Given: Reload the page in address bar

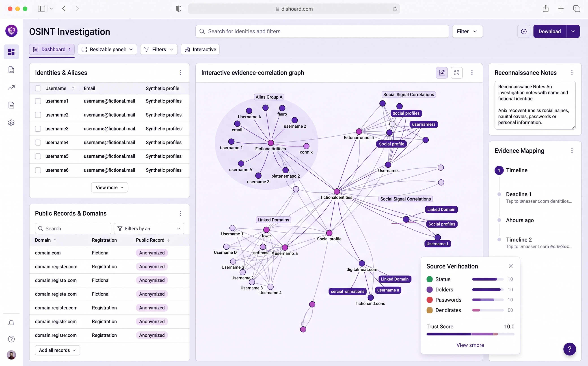Looking at the screenshot, I should point(395,9).
